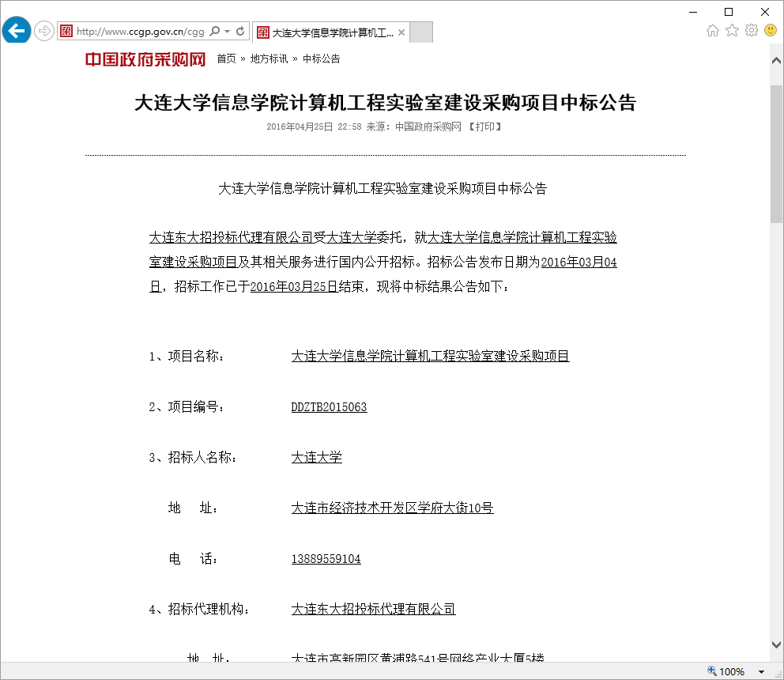Click the browser Back arrow button

tap(17, 31)
